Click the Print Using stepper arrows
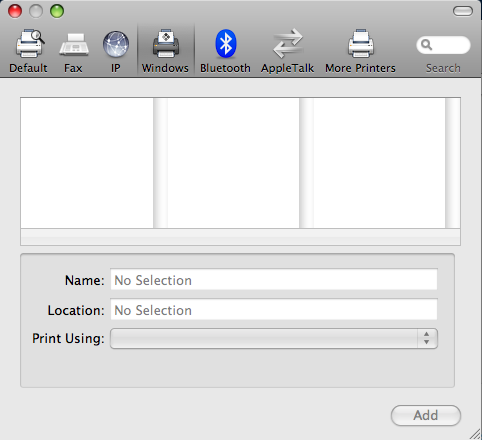This screenshot has width=482, height=440. tap(427, 338)
